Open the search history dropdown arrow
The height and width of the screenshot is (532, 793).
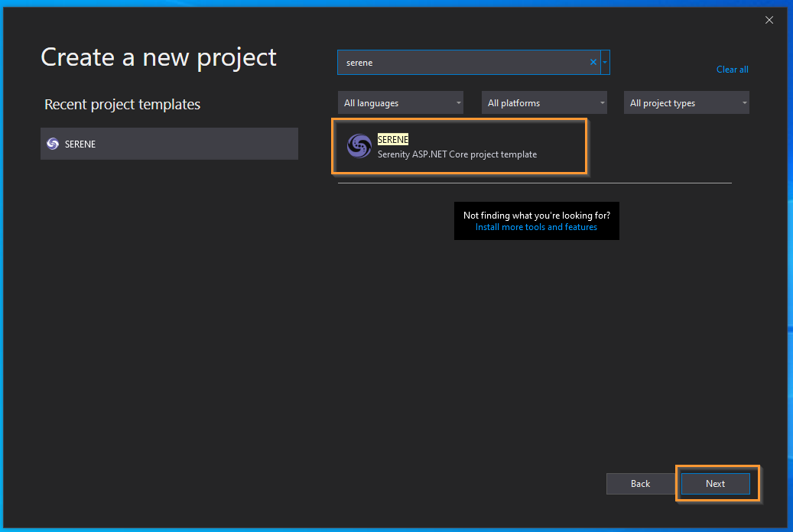(605, 62)
